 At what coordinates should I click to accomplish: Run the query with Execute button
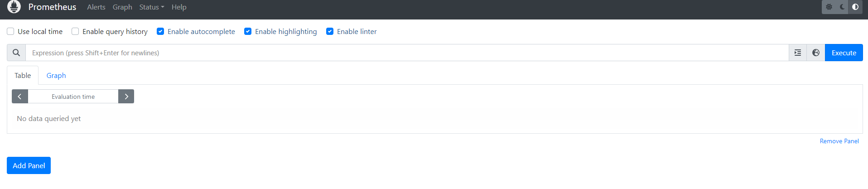(x=844, y=53)
